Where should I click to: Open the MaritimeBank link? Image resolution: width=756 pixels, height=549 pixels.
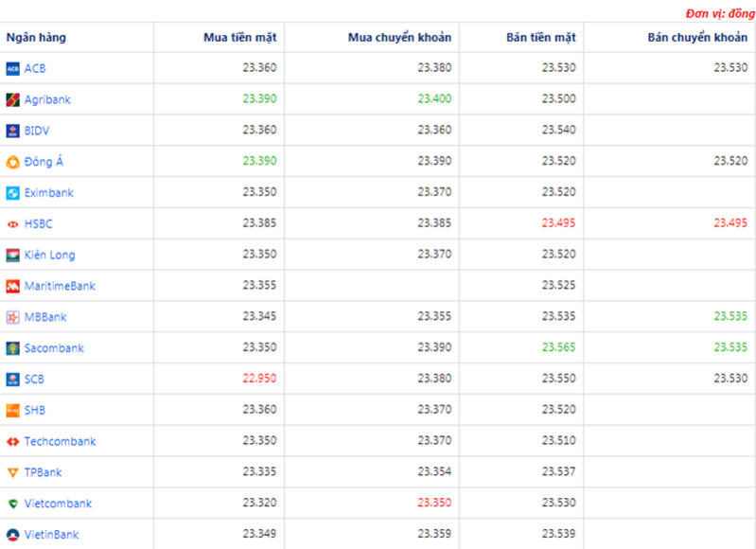pos(60,286)
